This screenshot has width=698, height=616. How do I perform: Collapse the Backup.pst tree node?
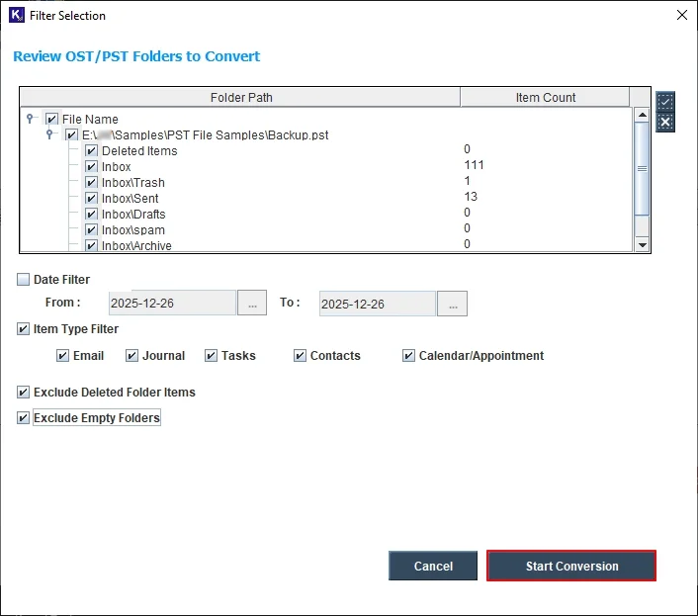[x=49, y=133]
